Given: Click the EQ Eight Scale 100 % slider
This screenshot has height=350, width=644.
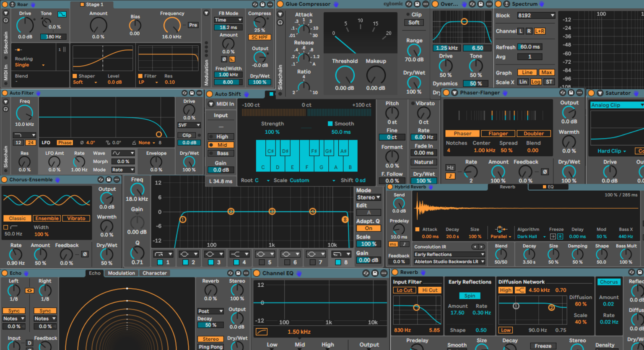Looking at the screenshot, I should click(369, 244).
